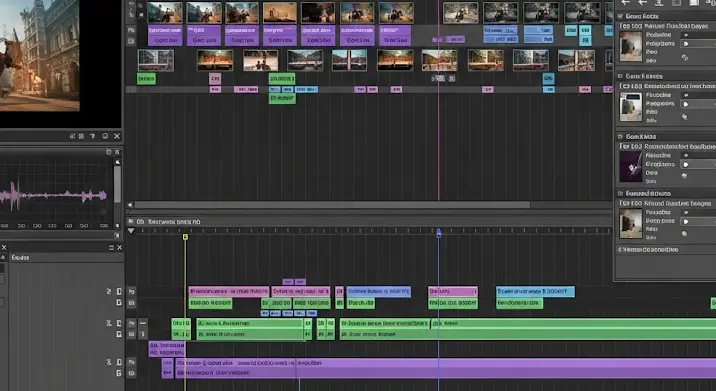Select the light blue clip in the lower timeline's top track
Screen dimensions: 716x391
(x=535, y=291)
